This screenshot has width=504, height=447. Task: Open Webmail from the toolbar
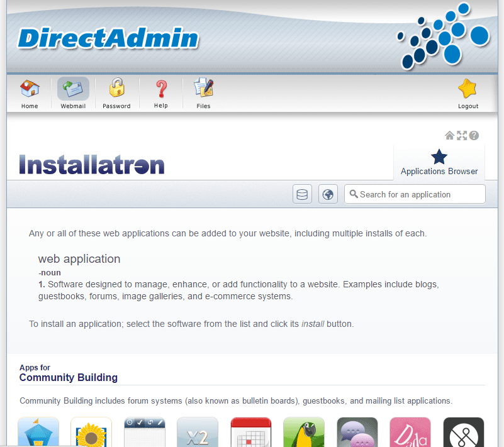pos(73,93)
